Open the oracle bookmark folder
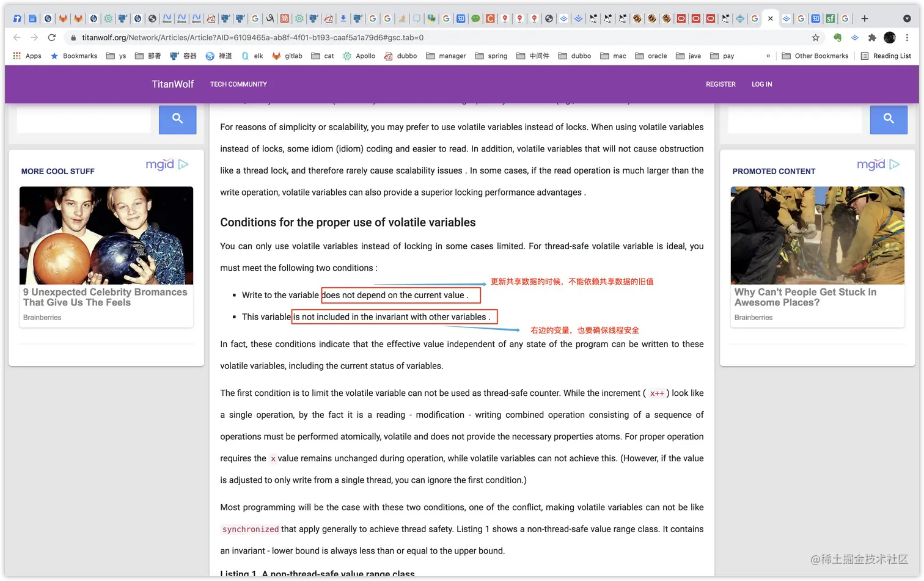This screenshot has height=581, width=924. [x=651, y=56]
